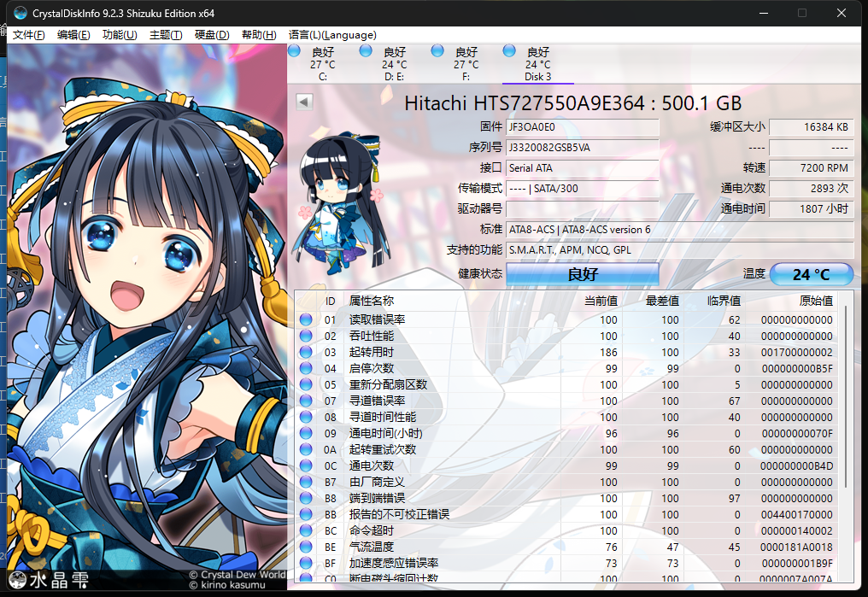
Task: Open the 主题(T) theme dropdown
Action: (x=166, y=35)
